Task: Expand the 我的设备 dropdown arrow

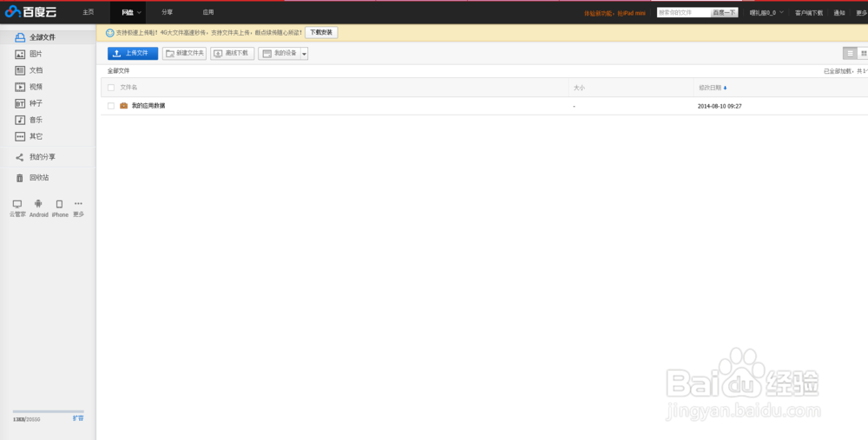Action: tap(304, 54)
